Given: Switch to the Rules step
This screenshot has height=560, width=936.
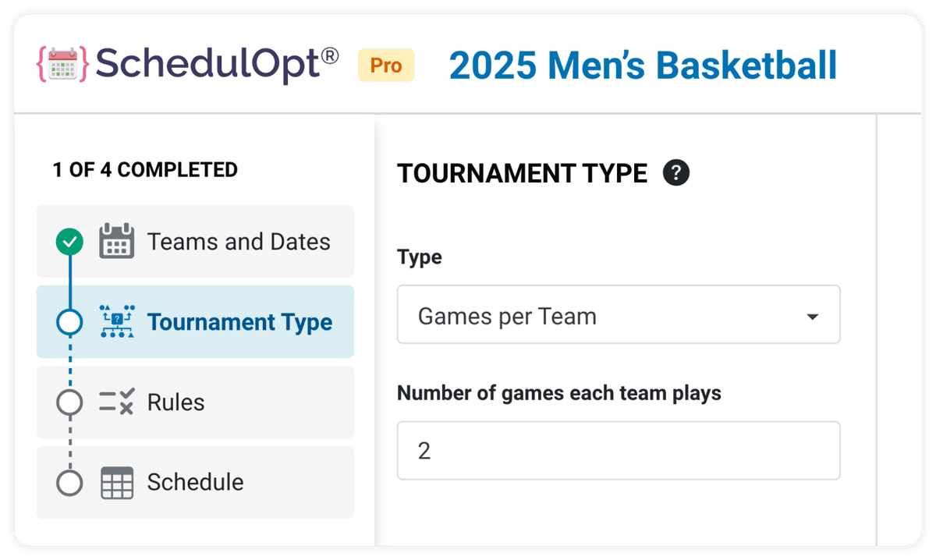Looking at the screenshot, I should tap(195, 402).
